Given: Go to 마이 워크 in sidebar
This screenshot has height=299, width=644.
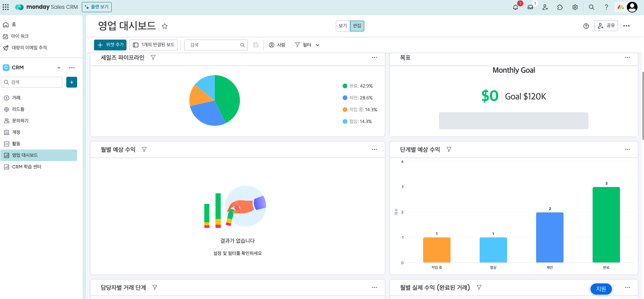Looking at the screenshot, I should (20, 36).
